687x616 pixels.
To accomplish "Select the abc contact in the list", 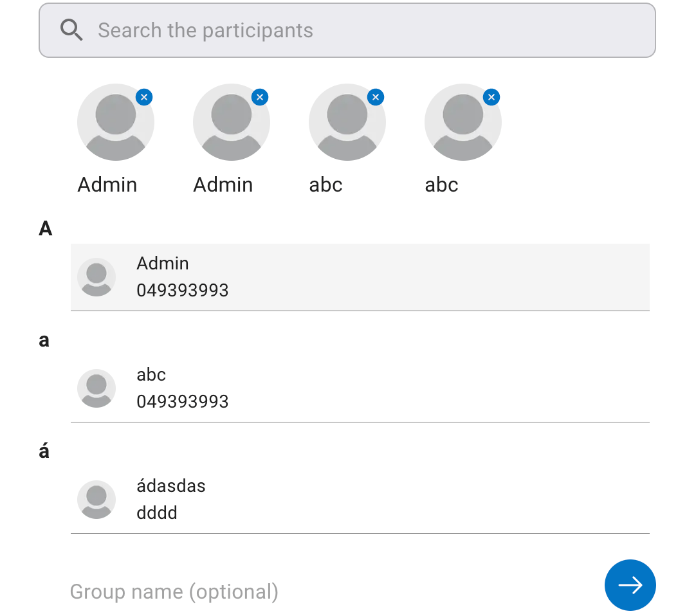I will [x=360, y=388].
